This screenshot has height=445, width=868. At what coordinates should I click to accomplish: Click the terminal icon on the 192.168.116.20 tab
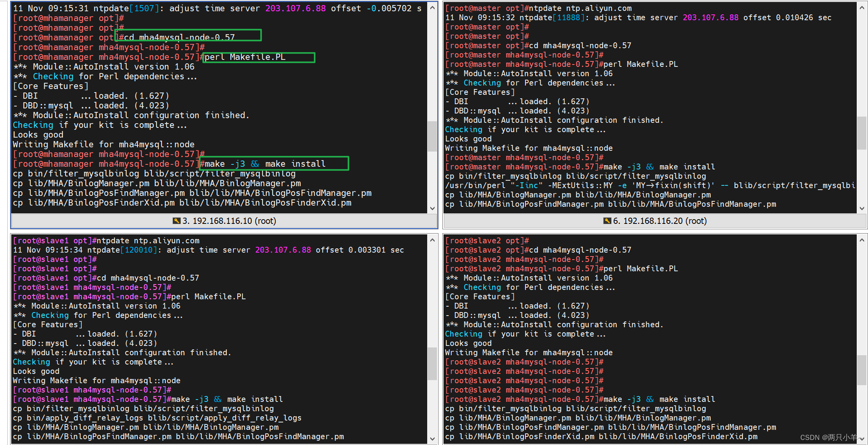tap(607, 221)
